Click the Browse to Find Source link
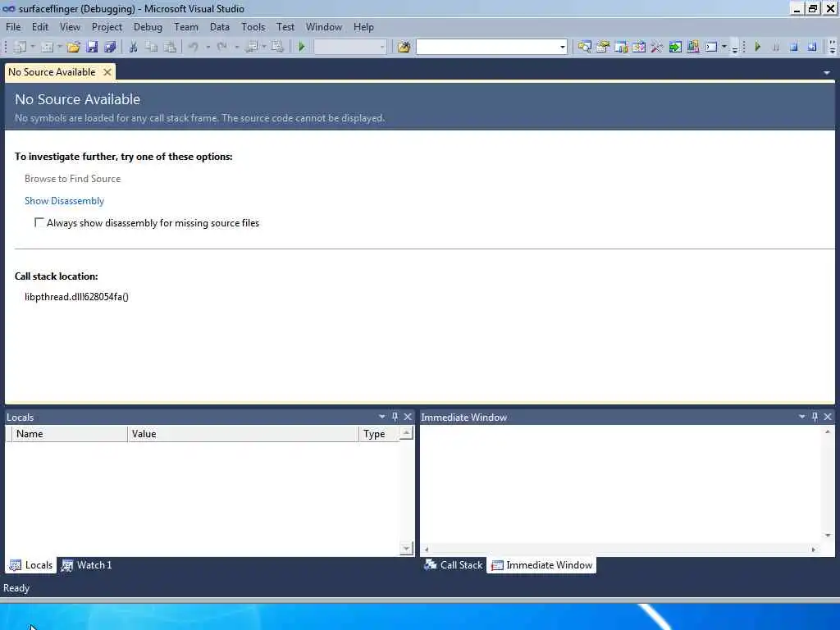Screen dimensions: 840x630 click(72, 179)
